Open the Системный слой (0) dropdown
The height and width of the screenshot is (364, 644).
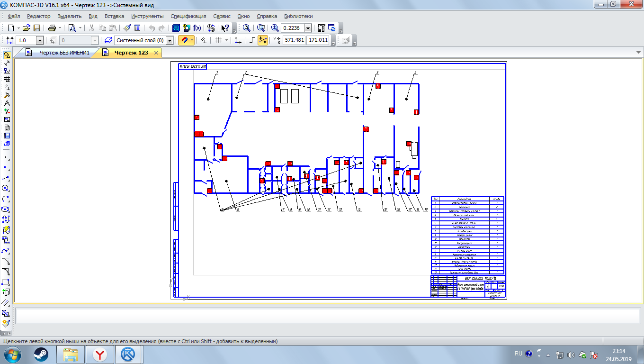click(x=170, y=41)
